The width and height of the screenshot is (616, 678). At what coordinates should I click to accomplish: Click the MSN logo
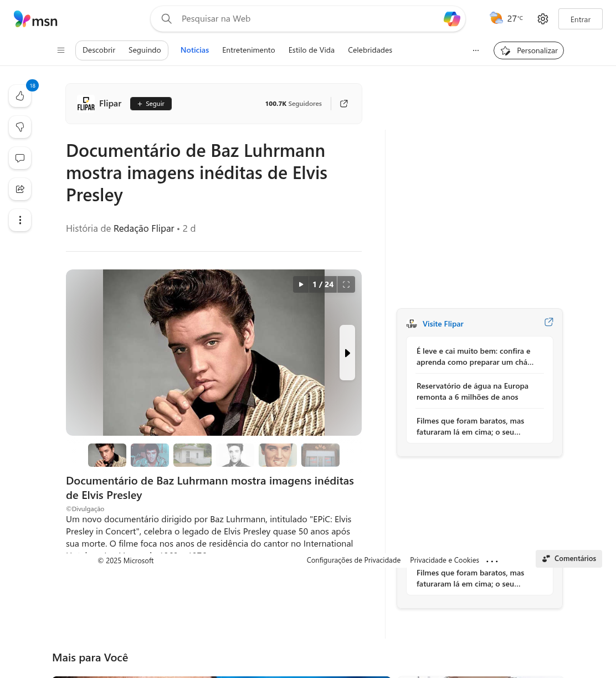(35, 19)
